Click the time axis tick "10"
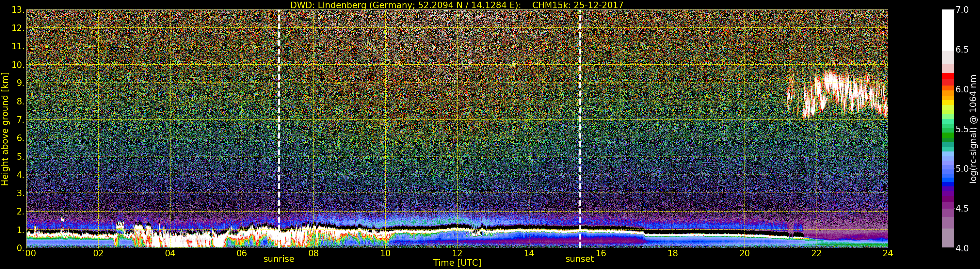This screenshot has width=980, height=269. 385,253
